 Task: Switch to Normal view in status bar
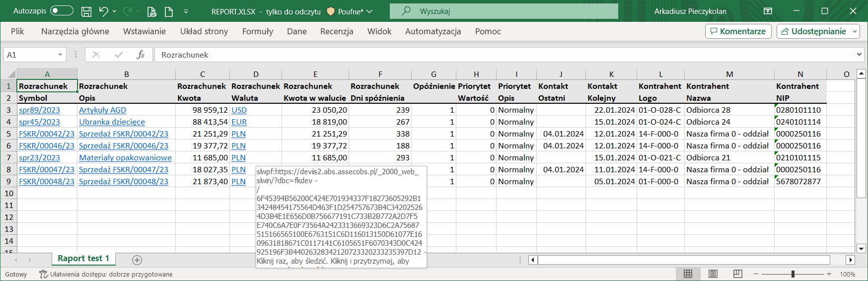tap(688, 274)
